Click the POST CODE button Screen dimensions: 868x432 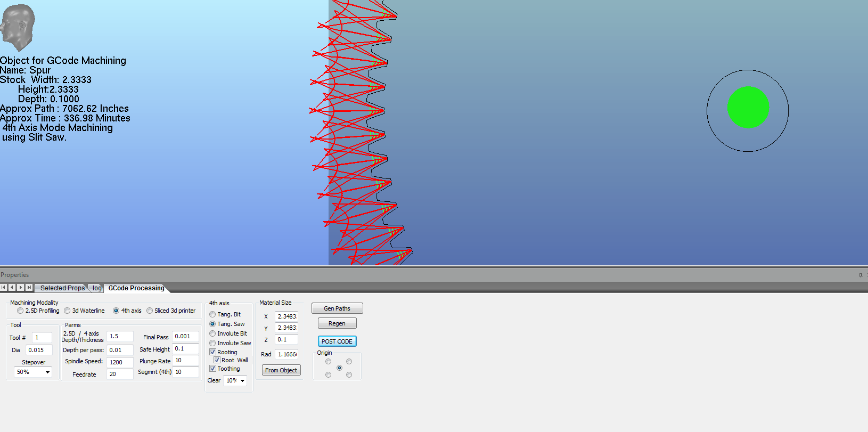pyautogui.click(x=337, y=341)
